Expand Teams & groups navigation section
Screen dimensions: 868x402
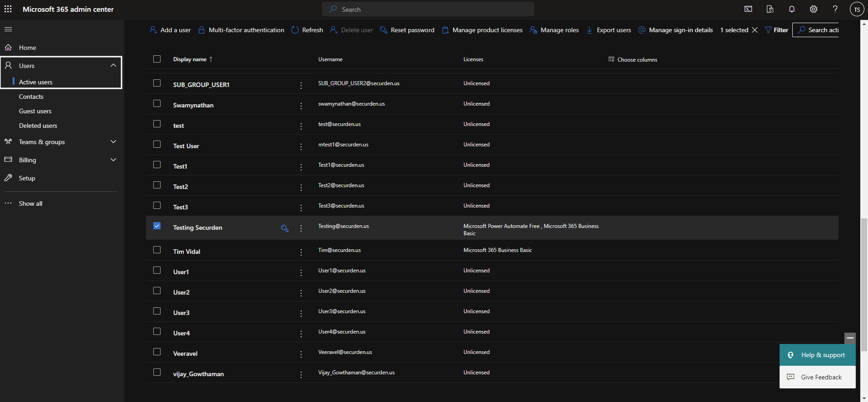[113, 142]
